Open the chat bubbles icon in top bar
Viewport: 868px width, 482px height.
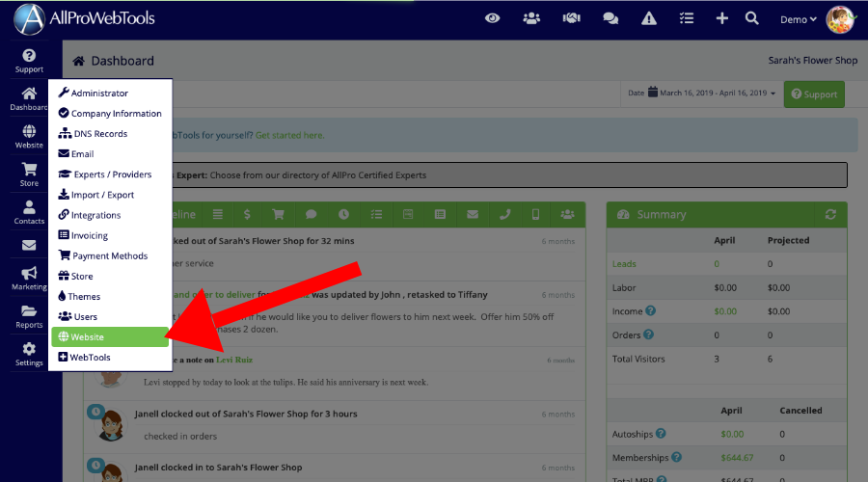click(610, 18)
